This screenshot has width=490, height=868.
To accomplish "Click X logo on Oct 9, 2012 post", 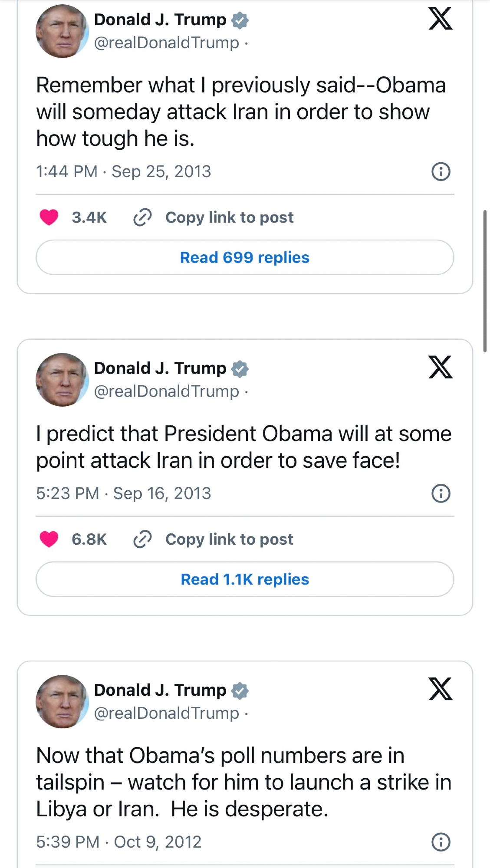I will pyautogui.click(x=441, y=689).
